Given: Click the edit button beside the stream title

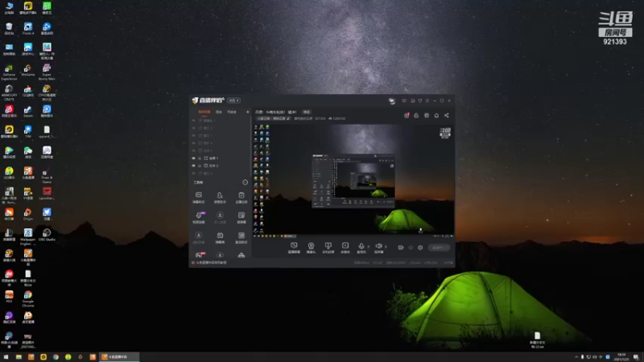Looking at the screenshot, I should pos(307,112).
